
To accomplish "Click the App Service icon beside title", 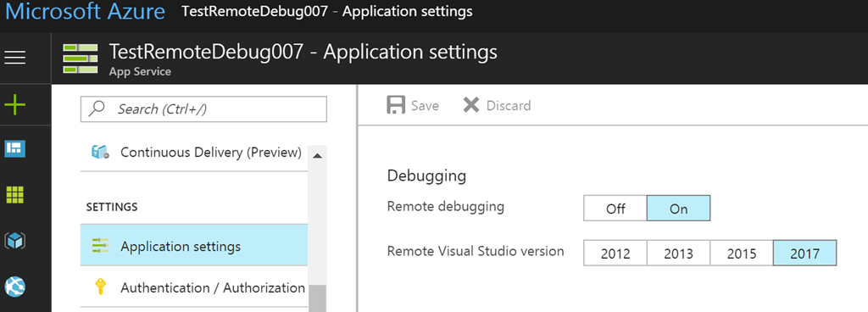I will pyautogui.click(x=81, y=58).
